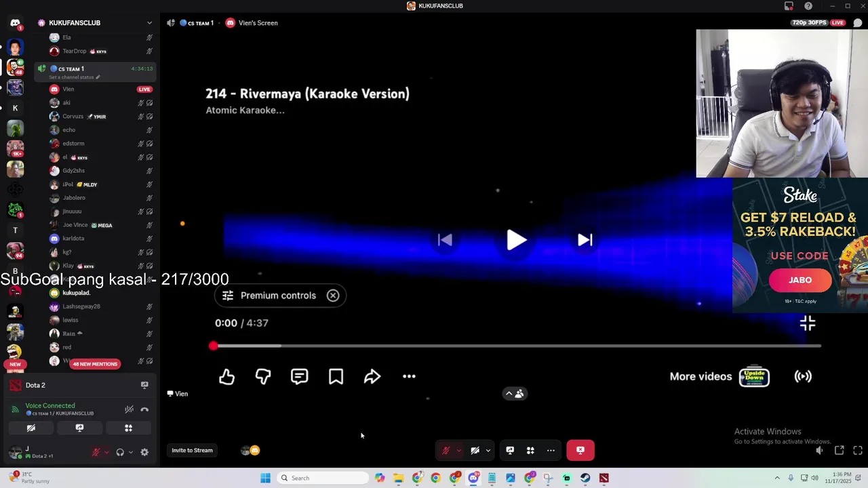Image resolution: width=868 pixels, height=488 pixels.
Task: Toggle fullscreen for the stream
Action: [858, 450]
